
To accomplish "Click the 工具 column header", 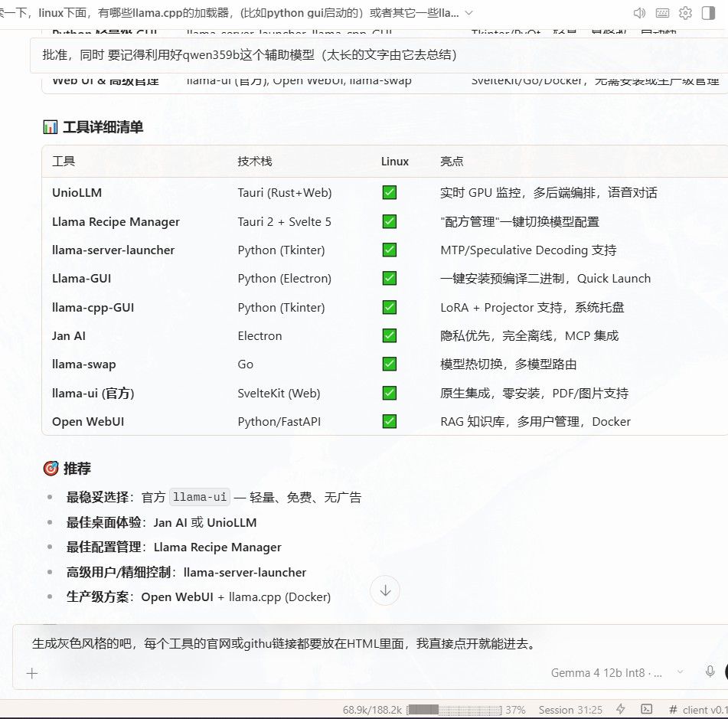I will tap(64, 161).
